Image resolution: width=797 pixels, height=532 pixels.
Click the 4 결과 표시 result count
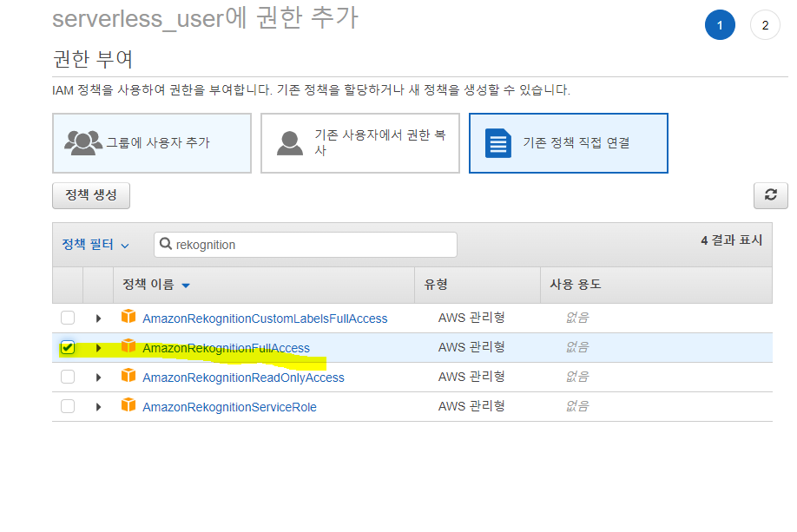click(x=731, y=240)
